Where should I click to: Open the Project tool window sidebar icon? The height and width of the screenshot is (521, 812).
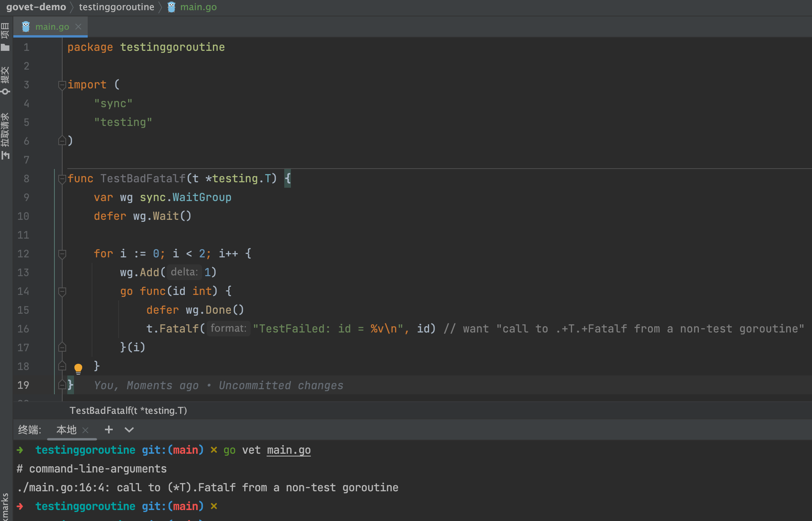(5, 37)
